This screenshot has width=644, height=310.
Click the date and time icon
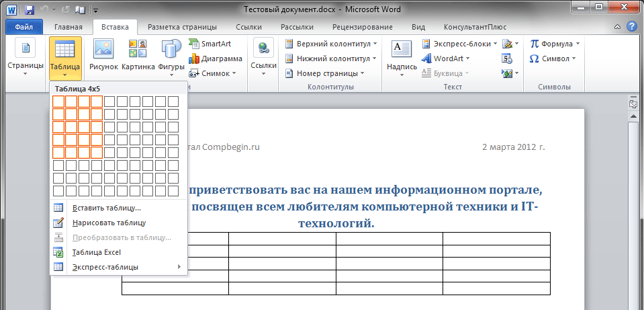[x=507, y=59]
